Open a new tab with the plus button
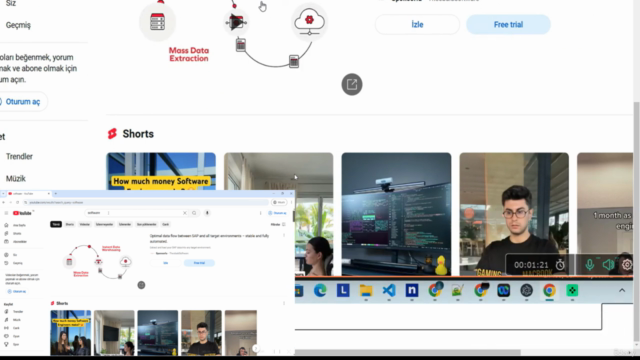640x360 pixels. point(56,193)
